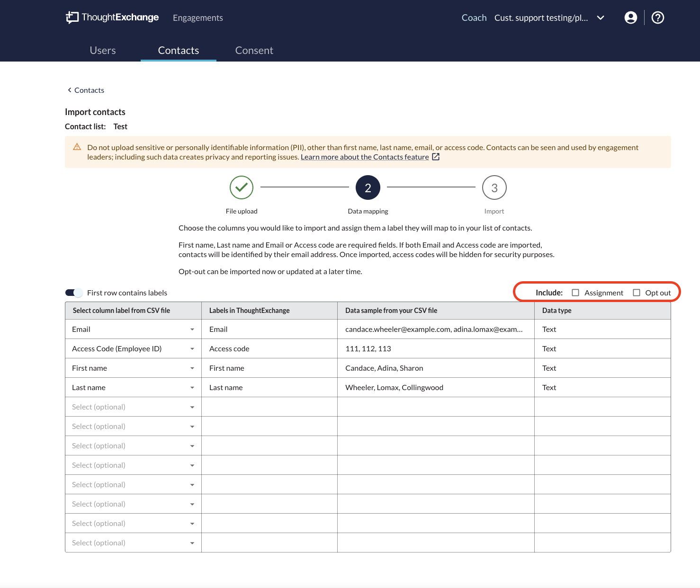Enable the Assignment checkbox
Image resolution: width=700 pixels, height=588 pixels.
(x=575, y=293)
